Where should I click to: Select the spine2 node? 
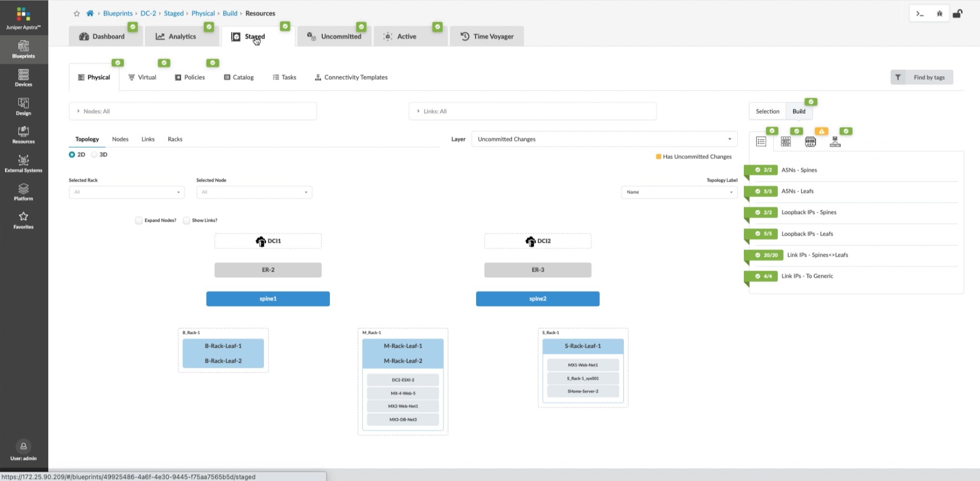click(x=538, y=299)
